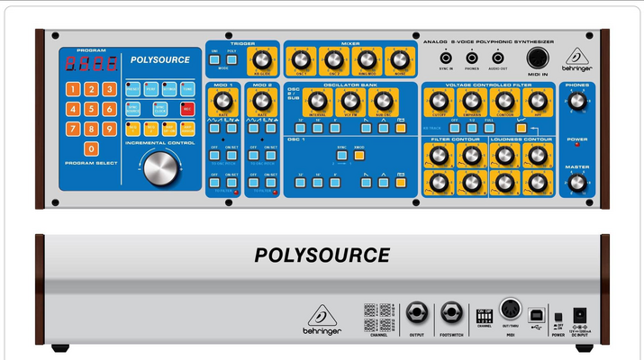Click the mixer NOISE knob
The height and width of the screenshot is (360, 644).
pyautogui.click(x=400, y=60)
